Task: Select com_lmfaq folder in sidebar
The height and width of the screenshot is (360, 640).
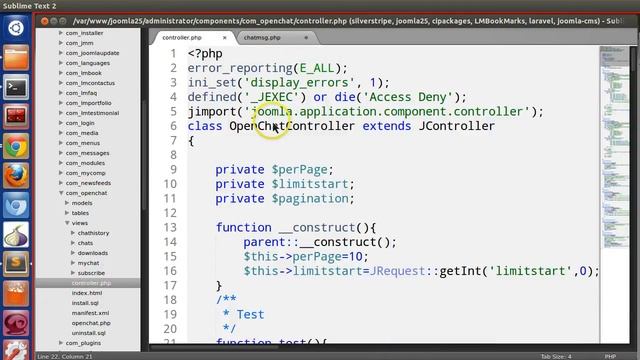Action: (x=81, y=93)
